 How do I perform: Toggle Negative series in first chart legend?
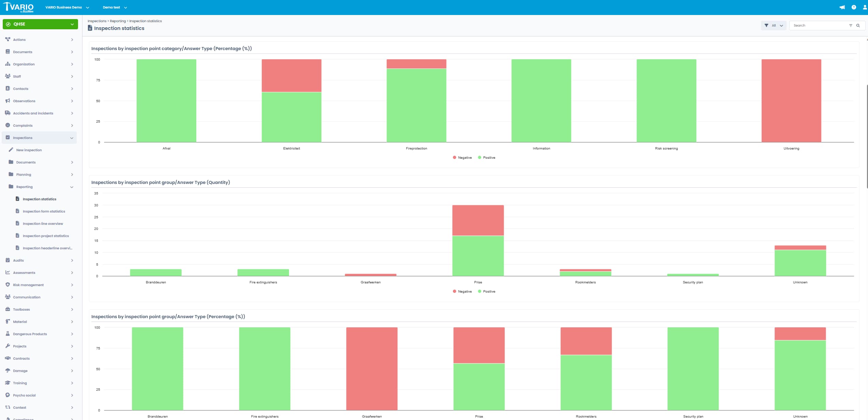462,158
